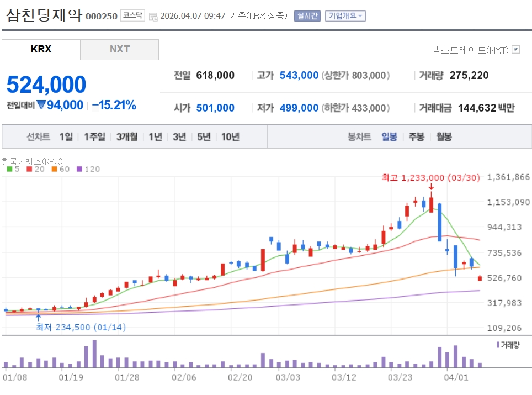The width and height of the screenshot is (532, 395).
Task: Open the 기업개요 dropdown
Action: point(345,16)
